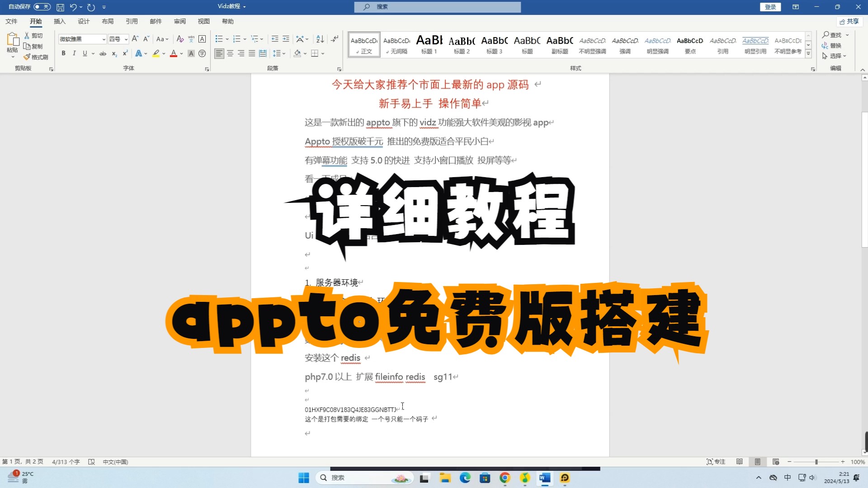Apply the Heading 1 (标题 1) style

tap(429, 44)
